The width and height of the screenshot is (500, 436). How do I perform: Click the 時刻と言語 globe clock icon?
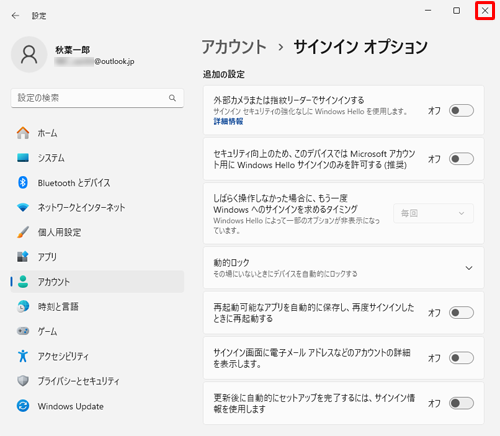click(x=23, y=306)
